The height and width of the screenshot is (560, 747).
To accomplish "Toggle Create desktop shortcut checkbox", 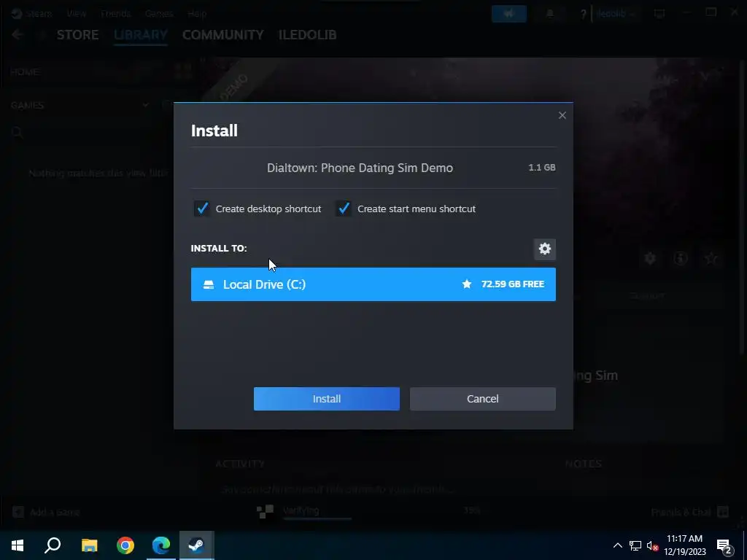I will [203, 209].
